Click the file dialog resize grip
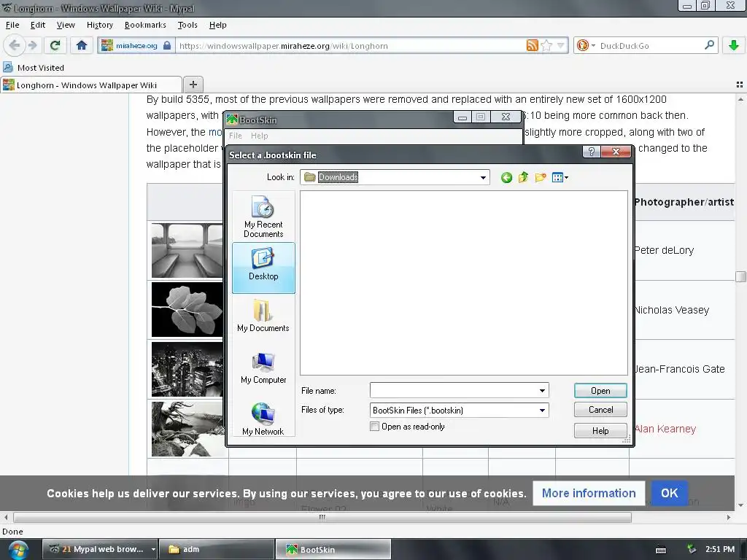Screen dimensions: 747x560 coord(627,440)
